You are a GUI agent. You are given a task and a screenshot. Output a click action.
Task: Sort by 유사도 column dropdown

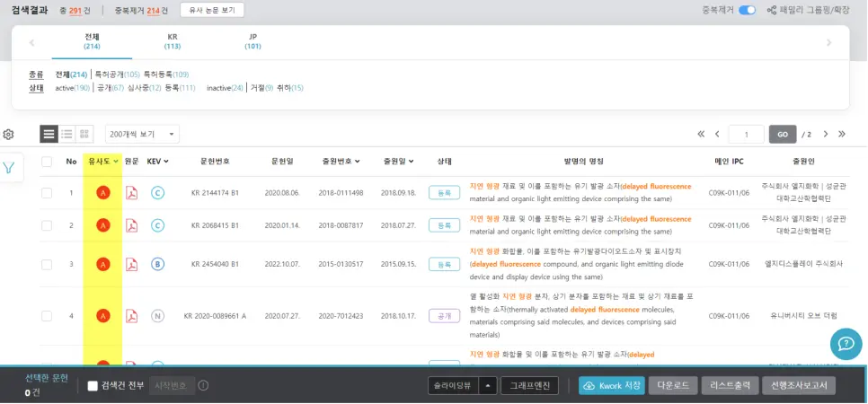[x=102, y=162]
